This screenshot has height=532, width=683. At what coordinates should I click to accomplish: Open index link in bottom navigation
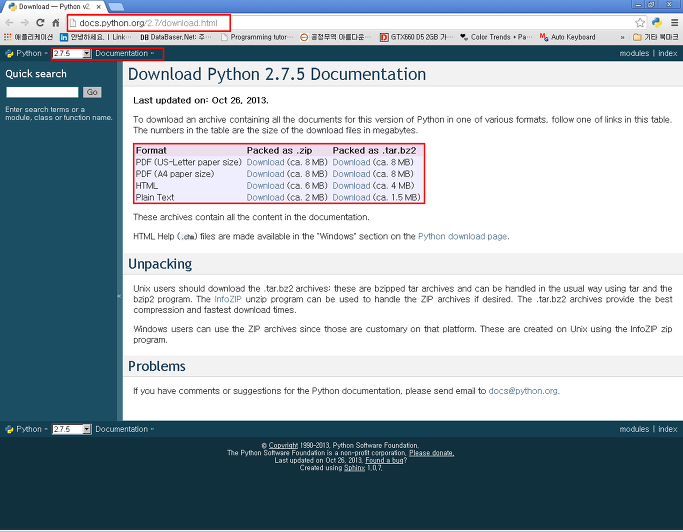point(668,429)
